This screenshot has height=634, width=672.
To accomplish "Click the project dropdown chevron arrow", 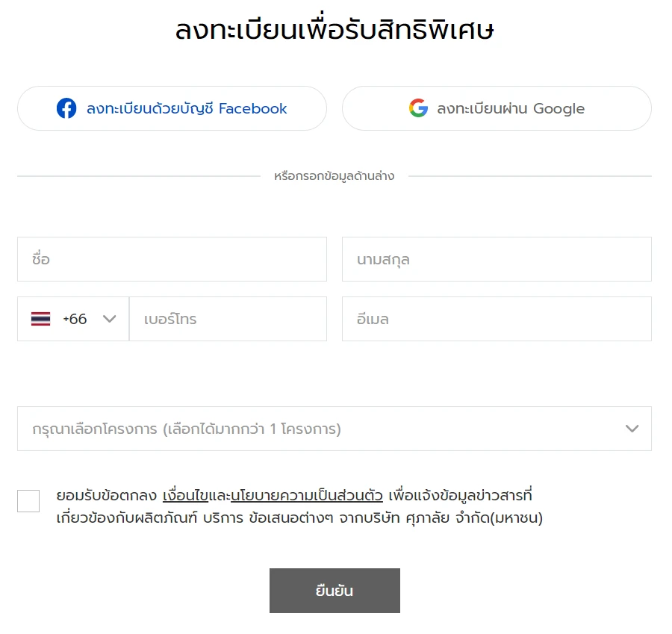I will tap(632, 429).
